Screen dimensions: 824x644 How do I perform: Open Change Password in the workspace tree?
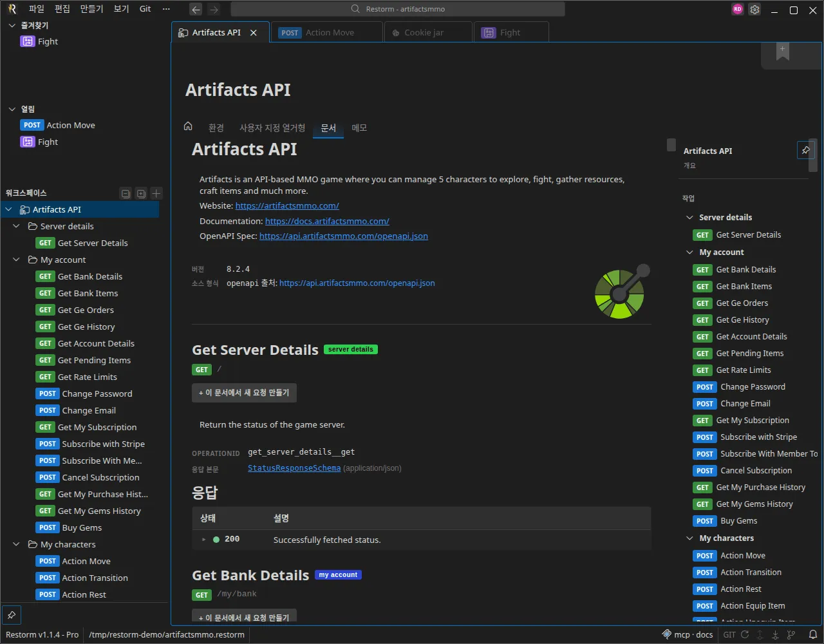(97, 393)
